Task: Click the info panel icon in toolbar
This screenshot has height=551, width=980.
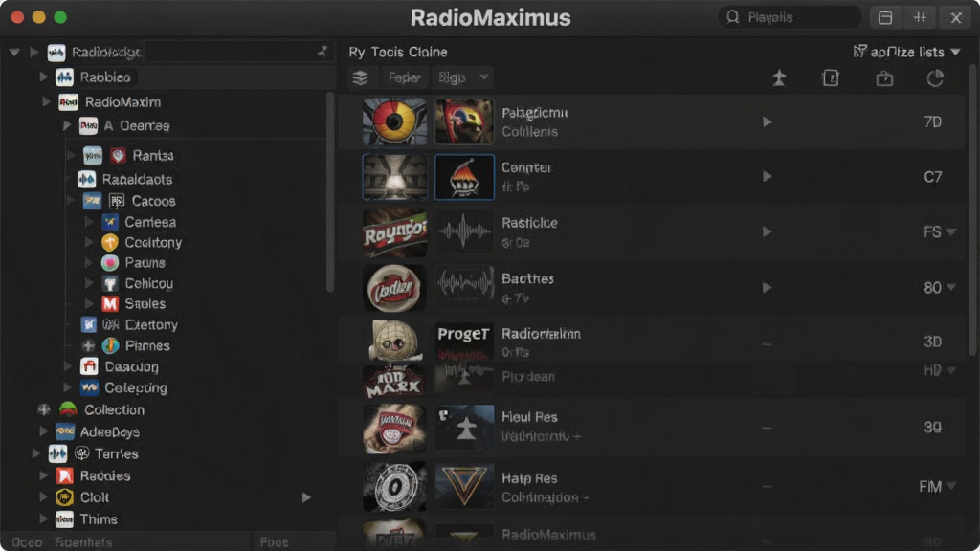Action: (x=831, y=78)
